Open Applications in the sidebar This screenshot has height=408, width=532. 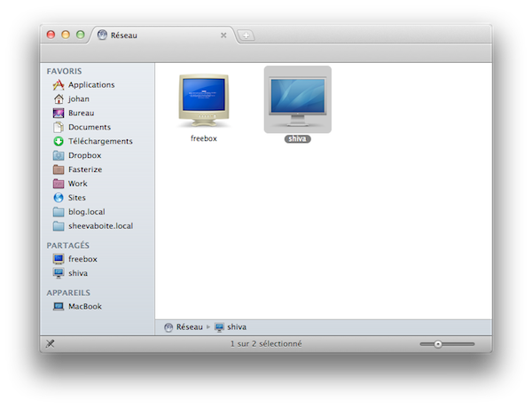click(90, 85)
